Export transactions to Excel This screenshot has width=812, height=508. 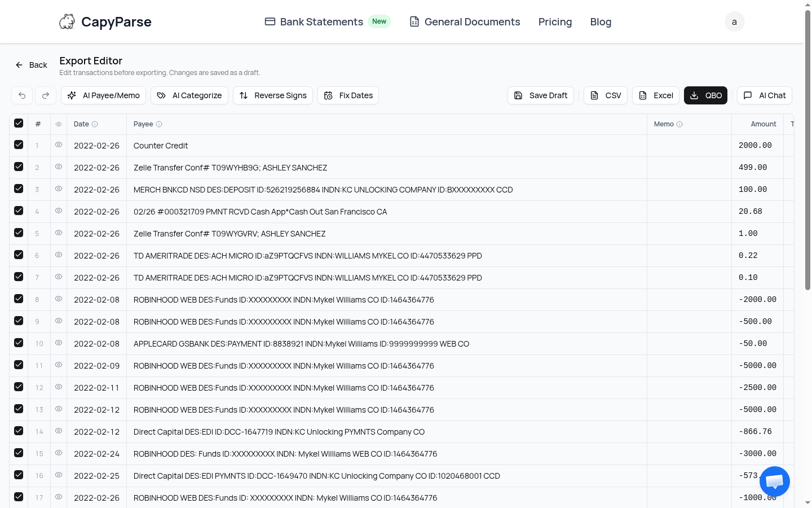coord(656,95)
